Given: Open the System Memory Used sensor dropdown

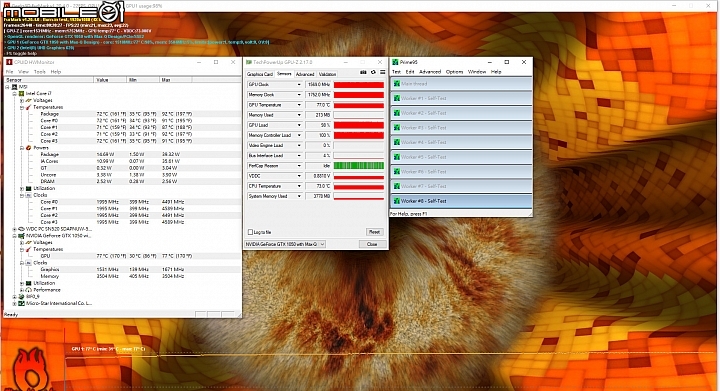Looking at the screenshot, I should (298, 196).
